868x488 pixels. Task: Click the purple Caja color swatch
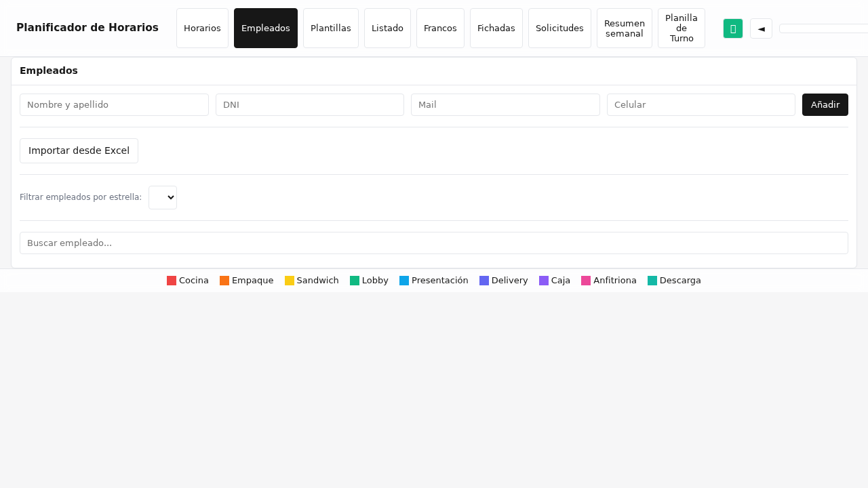point(544,281)
